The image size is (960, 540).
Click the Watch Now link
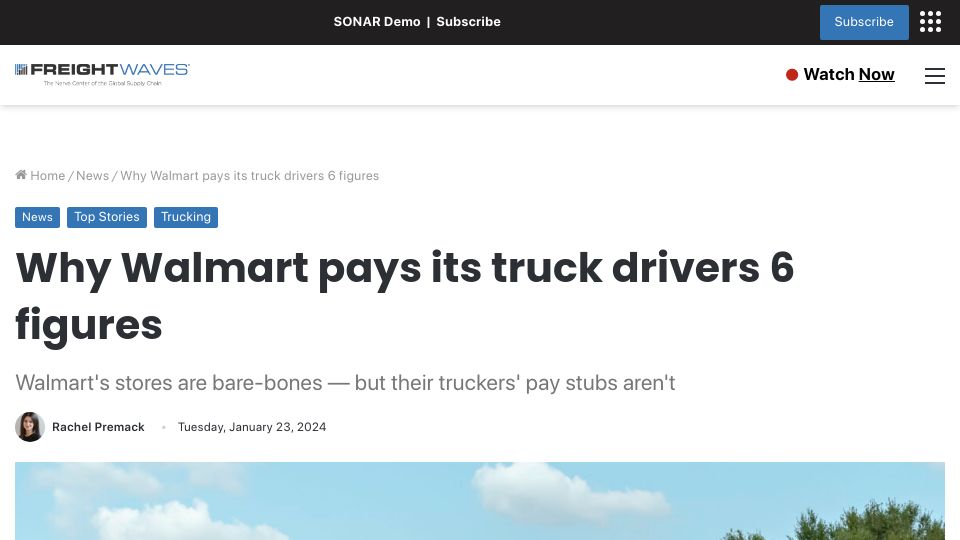849,75
